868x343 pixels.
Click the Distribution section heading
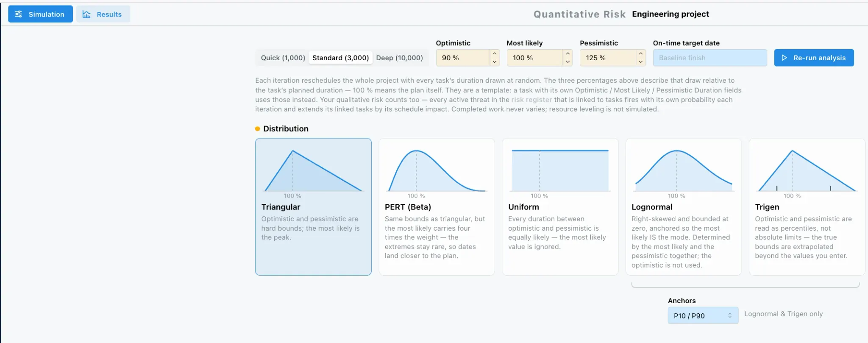click(286, 128)
